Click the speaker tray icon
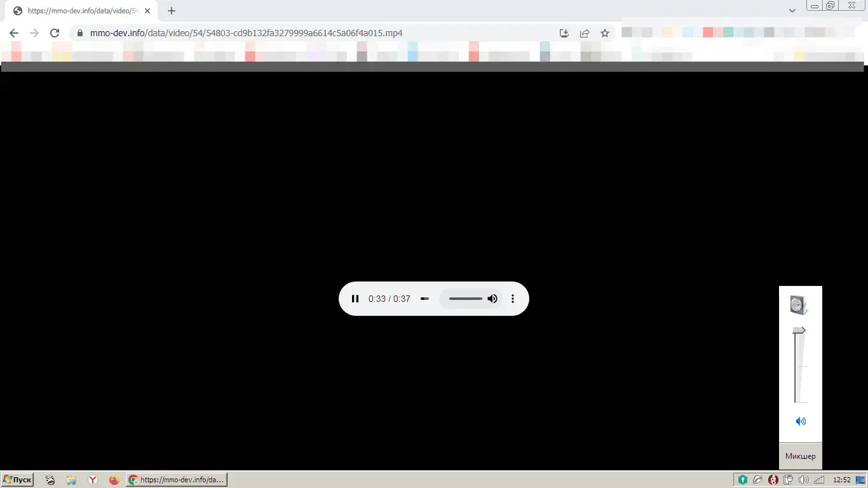This screenshot has width=868, height=488. (x=804, y=480)
